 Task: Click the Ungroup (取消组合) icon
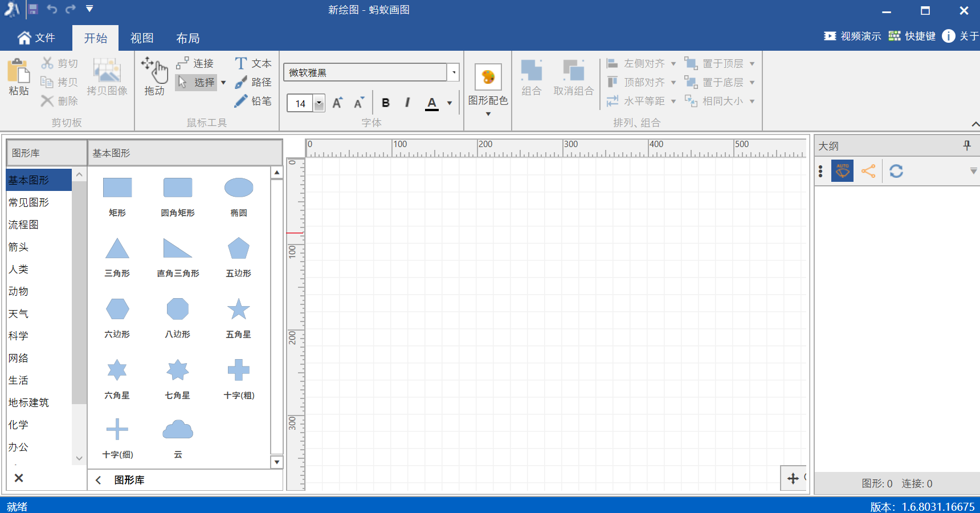[x=574, y=71]
